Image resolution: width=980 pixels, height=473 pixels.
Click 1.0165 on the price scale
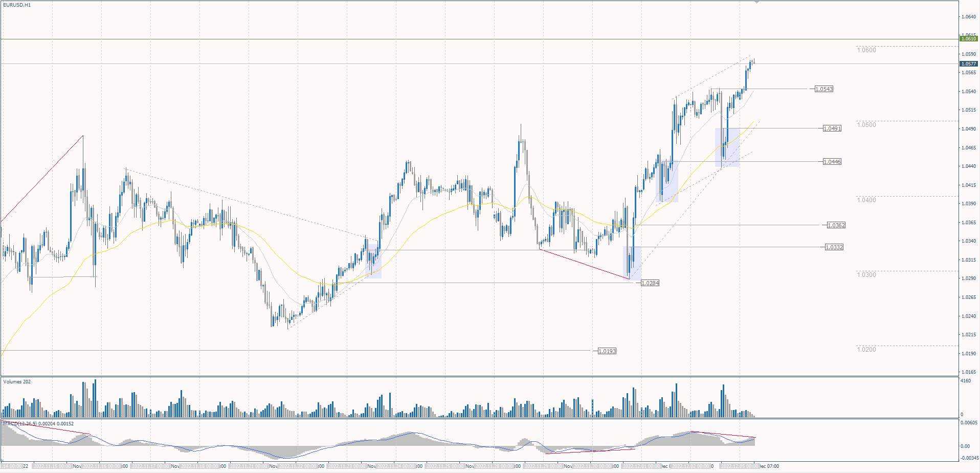point(968,372)
